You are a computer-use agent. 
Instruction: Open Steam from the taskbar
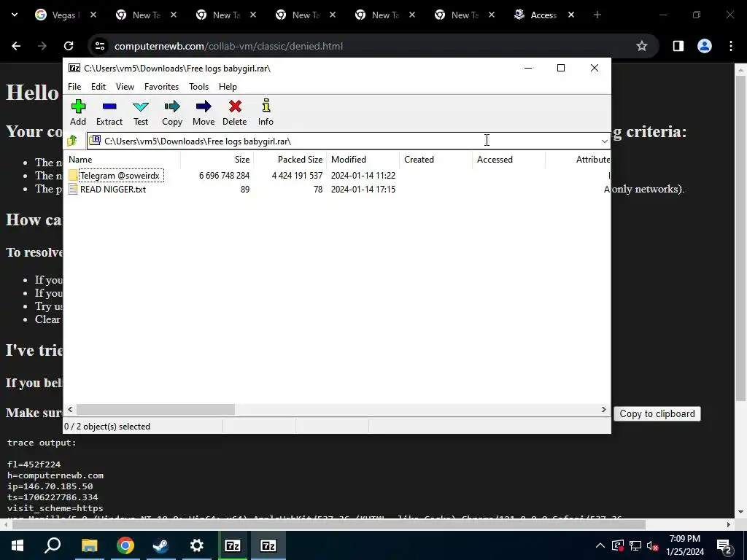pyautogui.click(x=160, y=545)
